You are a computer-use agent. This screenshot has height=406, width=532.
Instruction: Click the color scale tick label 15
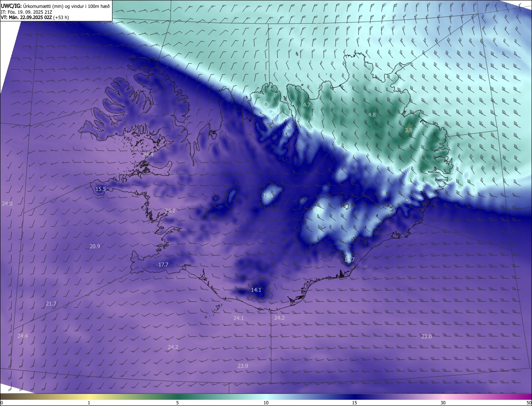click(x=355, y=403)
